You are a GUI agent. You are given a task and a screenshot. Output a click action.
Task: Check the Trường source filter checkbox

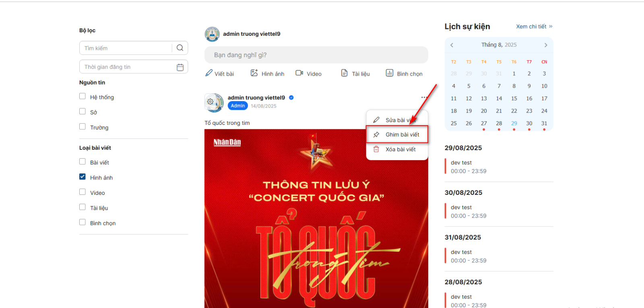point(83,126)
